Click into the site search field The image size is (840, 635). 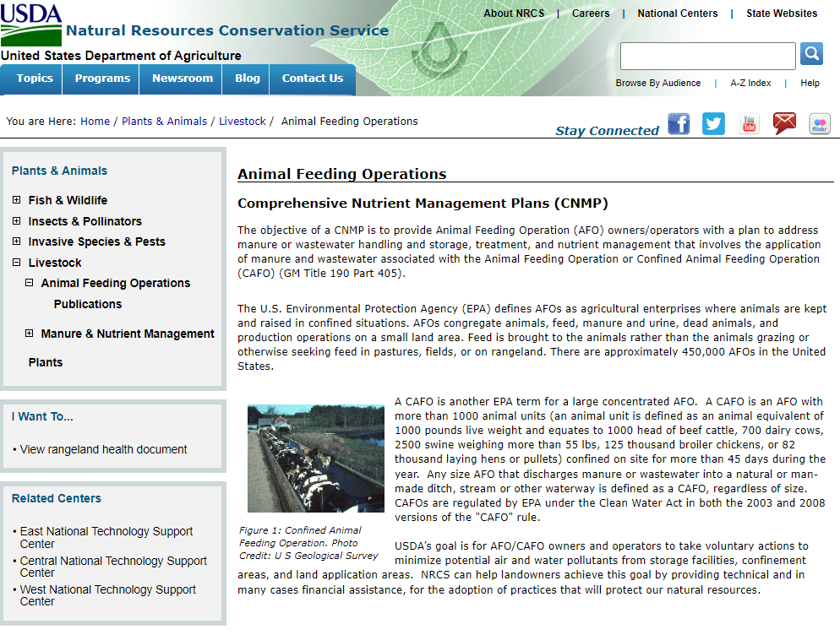pyautogui.click(x=707, y=56)
